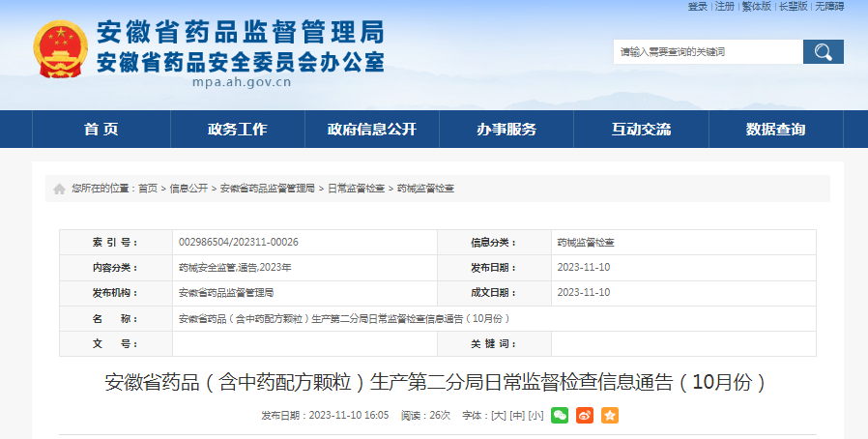
Task: Open 无障碍 accessibility mode
Action: tap(829, 7)
